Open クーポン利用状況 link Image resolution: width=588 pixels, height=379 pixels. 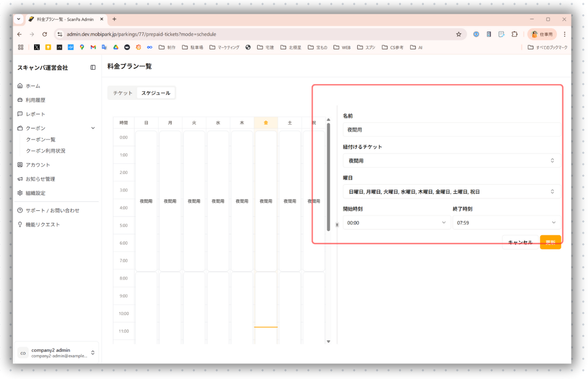pos(46,151)
